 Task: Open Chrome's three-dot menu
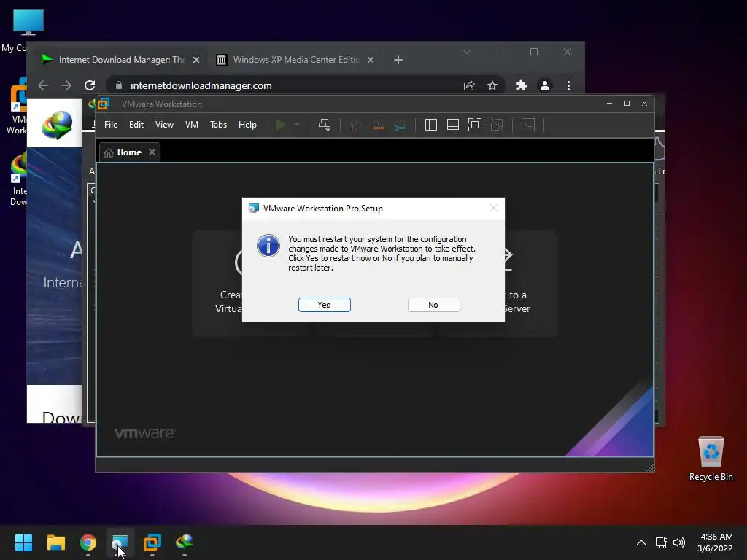click(568, 86)
